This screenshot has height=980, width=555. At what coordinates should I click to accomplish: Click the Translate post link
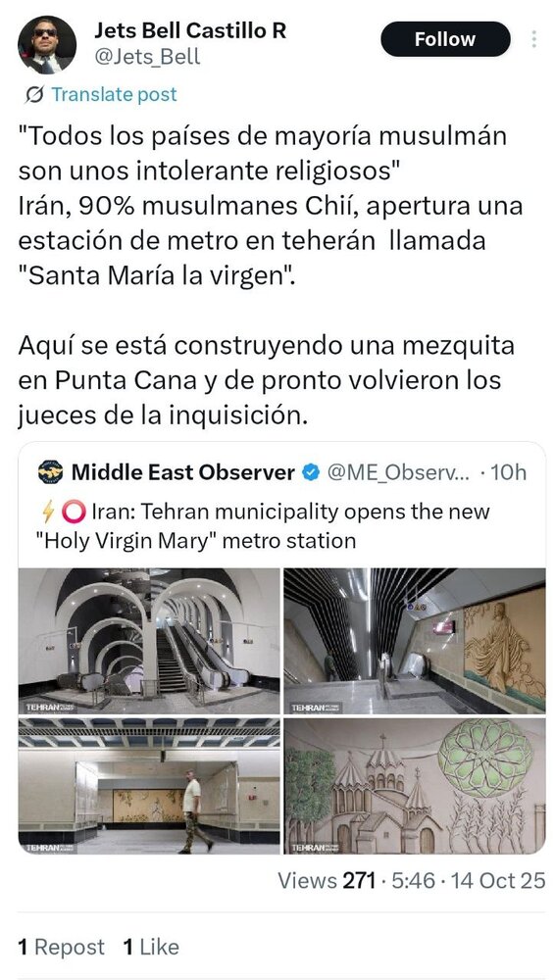coord(114,94)
